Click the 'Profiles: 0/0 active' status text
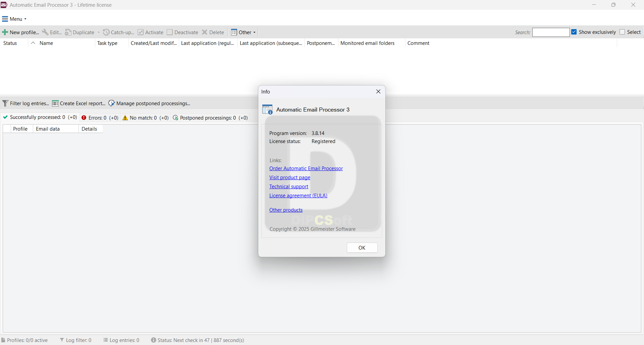Screen dimensions: 644x345 click(27, 340)
